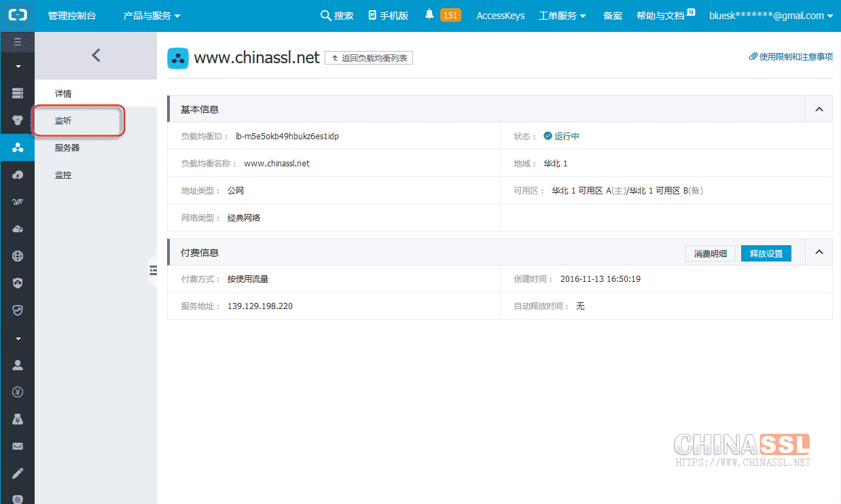Collapse the 基本信息 section
The image size is (841, 504).
point(819,109)
